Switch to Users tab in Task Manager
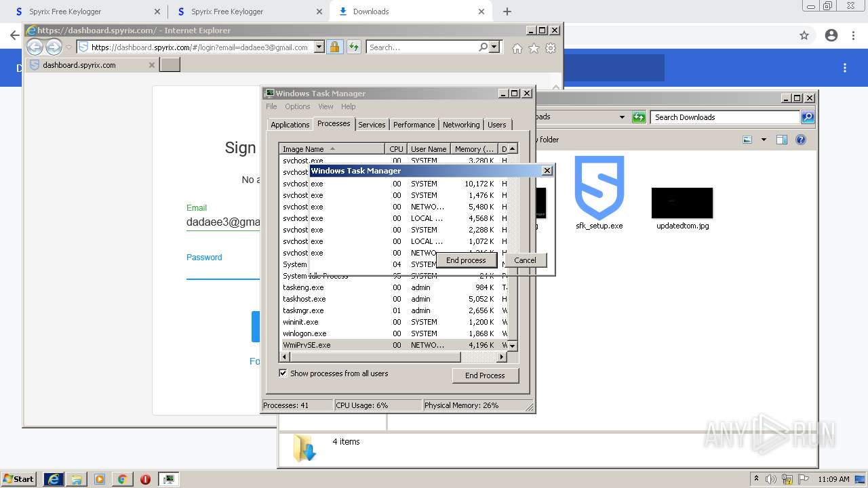Viewport: 868px width, 488px height. [x=497, y=125]
